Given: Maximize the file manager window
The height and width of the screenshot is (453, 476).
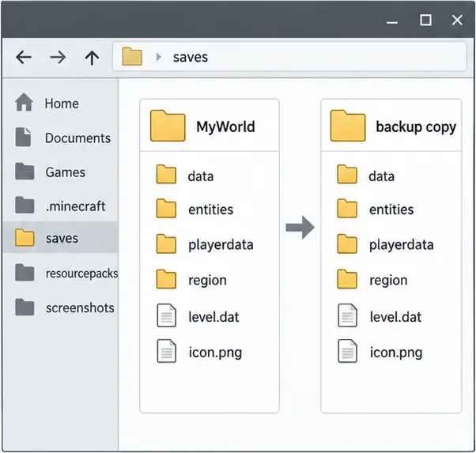Looking at the screenshot, I should pyautogui.click(x=425, y=20).
